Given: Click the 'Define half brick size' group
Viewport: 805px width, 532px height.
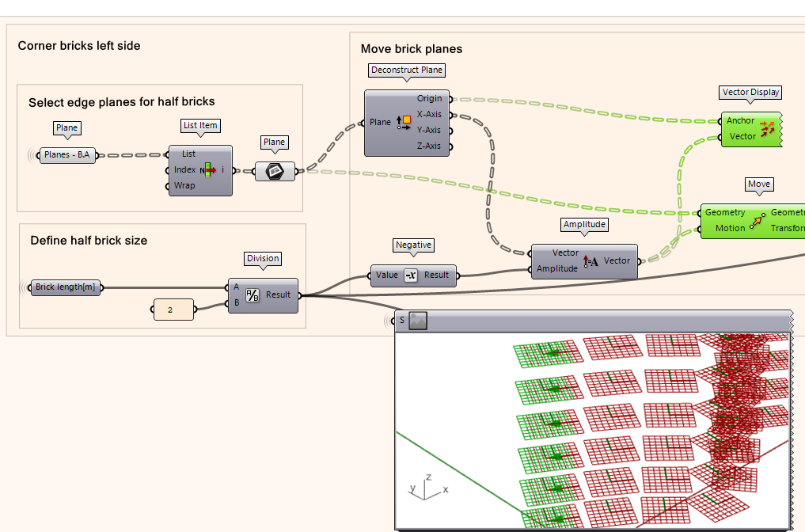Looking at the screenshot, I should (89, 241).
